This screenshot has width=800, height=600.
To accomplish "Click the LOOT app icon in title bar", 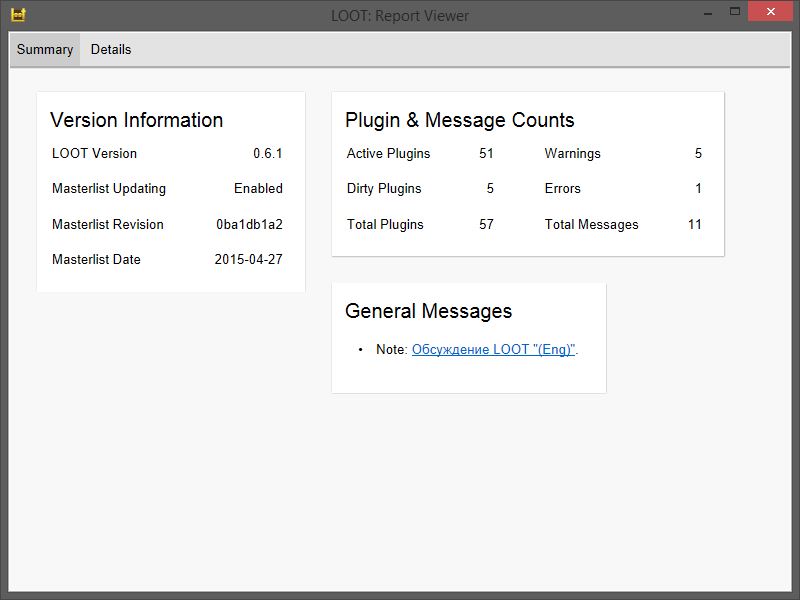I will point(18,15).
